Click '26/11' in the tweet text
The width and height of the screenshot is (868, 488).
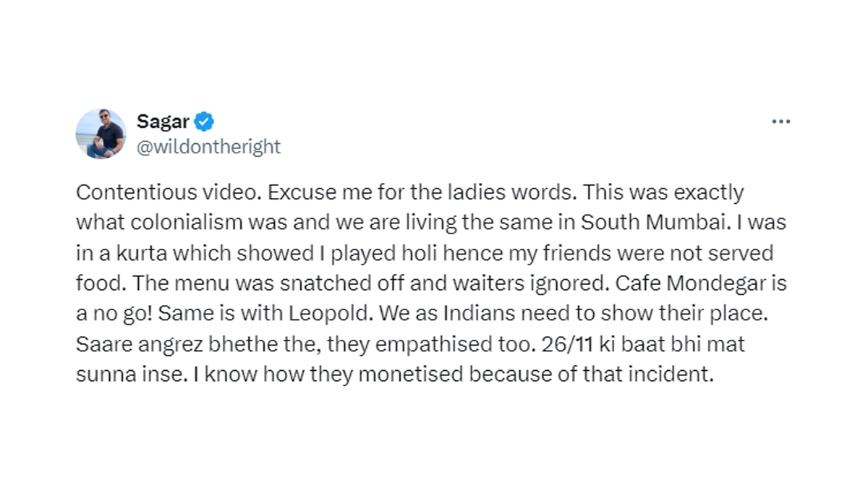[x=558, y=345]
